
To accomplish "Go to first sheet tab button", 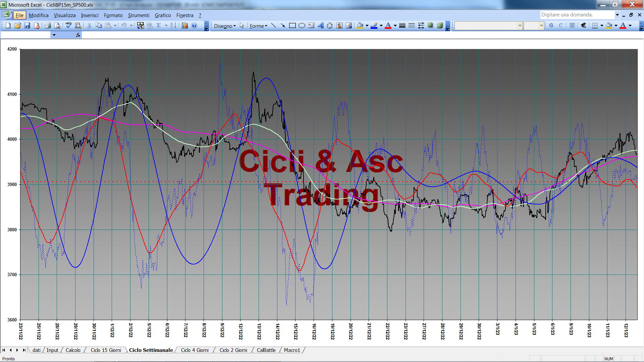I will pos(4,350).
